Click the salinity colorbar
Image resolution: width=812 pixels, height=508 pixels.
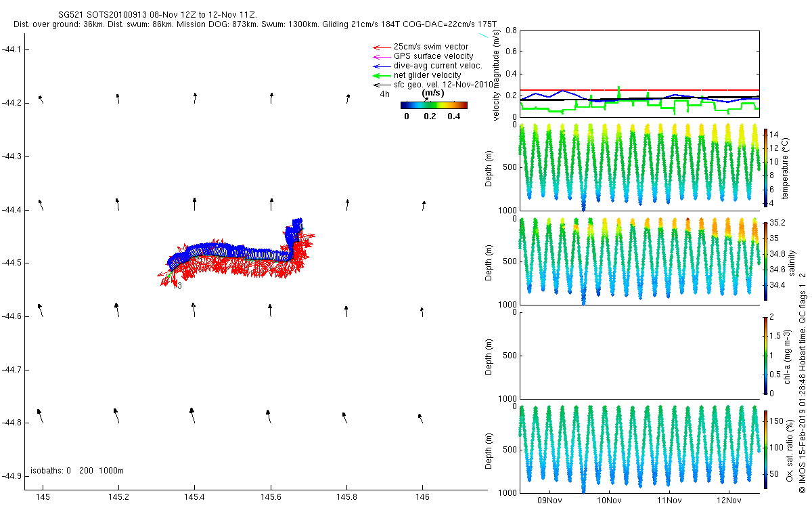point(766,261)
